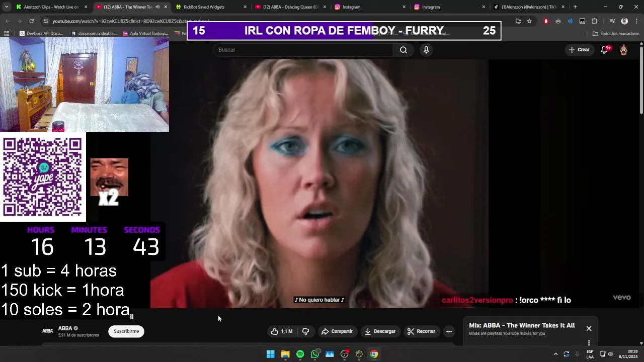
Task: Click the page vertical scrollbar
Action: (x=641, y=80)
